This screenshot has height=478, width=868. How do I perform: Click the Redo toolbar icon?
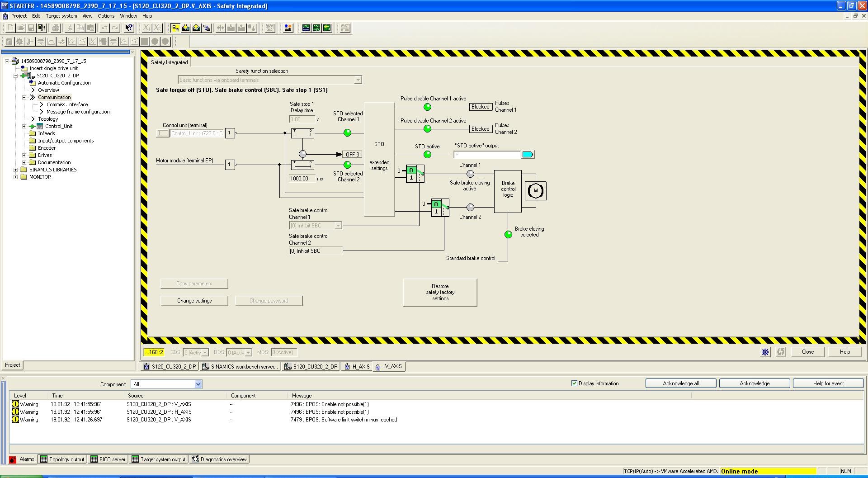pos(115,28)
